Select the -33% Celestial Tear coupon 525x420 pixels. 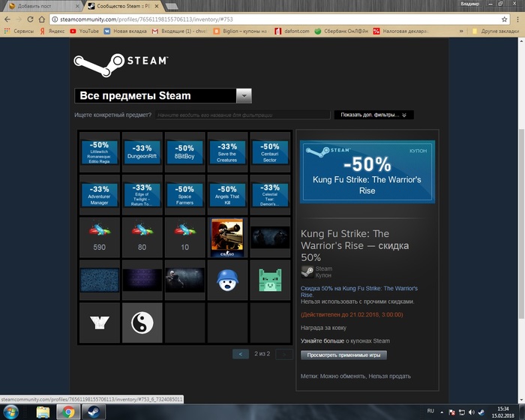tap(270, 195)
